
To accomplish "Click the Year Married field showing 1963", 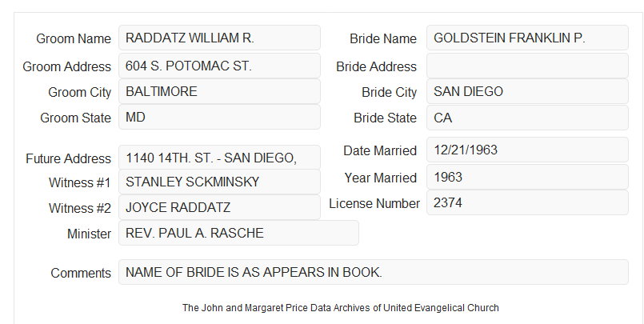I will [x=527, y=177].
